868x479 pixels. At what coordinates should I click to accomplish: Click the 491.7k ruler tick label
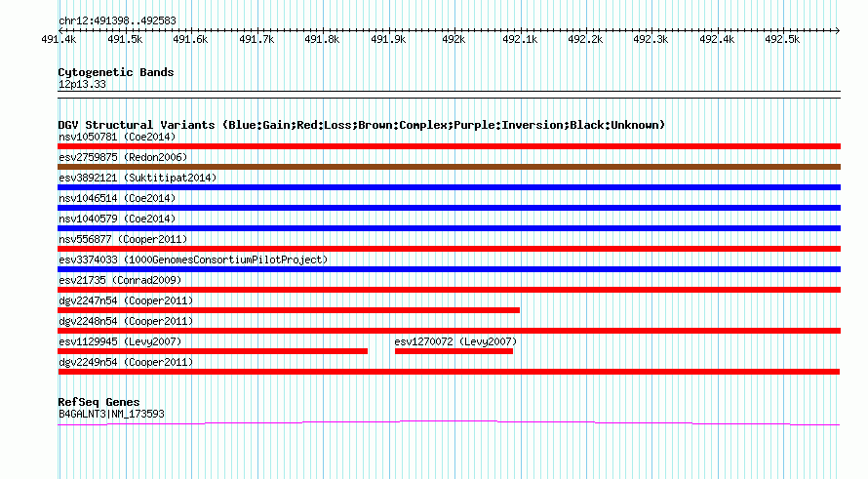click(x=256, y=40)
